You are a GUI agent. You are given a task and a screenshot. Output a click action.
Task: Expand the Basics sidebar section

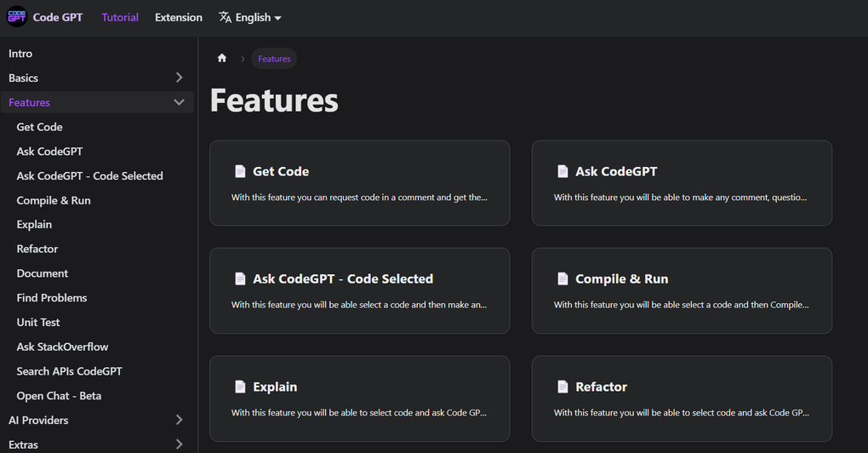179,77
